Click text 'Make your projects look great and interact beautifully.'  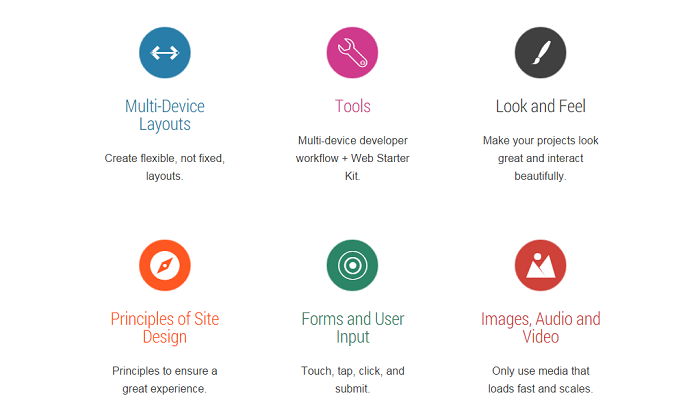pos(541,158)
